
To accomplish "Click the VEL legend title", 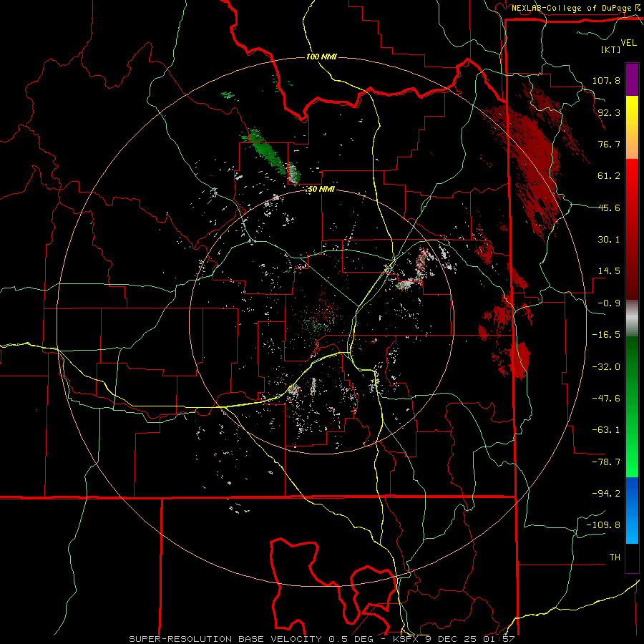I will tap(628, 43).
